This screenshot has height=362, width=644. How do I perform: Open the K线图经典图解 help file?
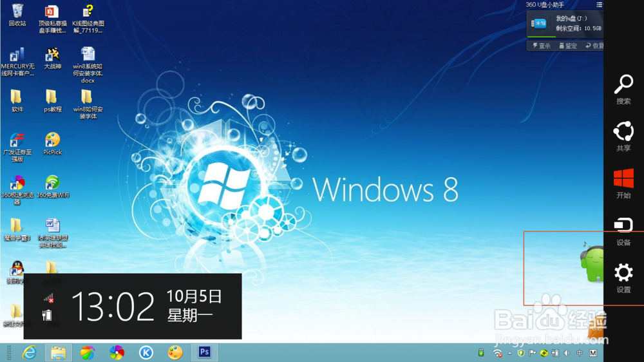coord(88,19)
